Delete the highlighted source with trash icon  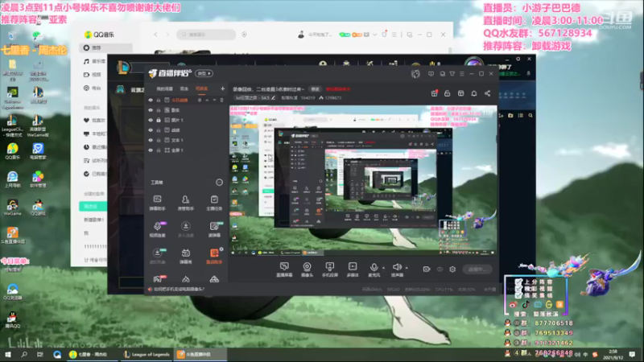[x=222, y=100]
